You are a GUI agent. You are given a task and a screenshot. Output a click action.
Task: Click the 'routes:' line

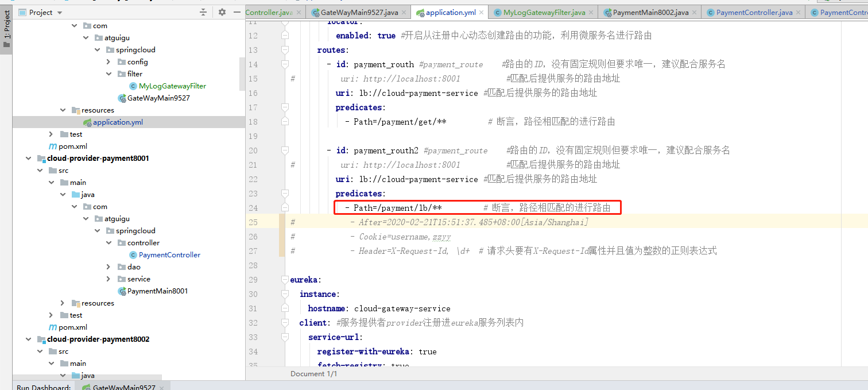333,50
